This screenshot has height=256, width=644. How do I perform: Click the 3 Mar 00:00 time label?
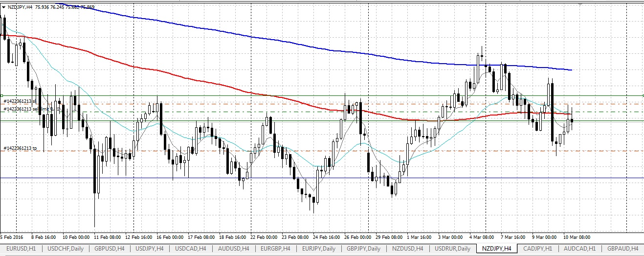451,237
